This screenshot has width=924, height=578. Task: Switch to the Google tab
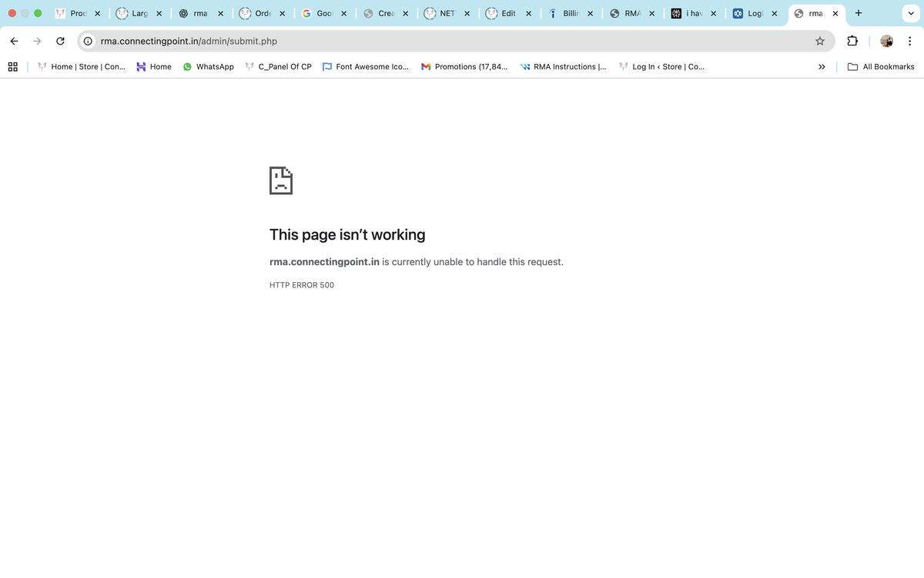coord(318,13)
